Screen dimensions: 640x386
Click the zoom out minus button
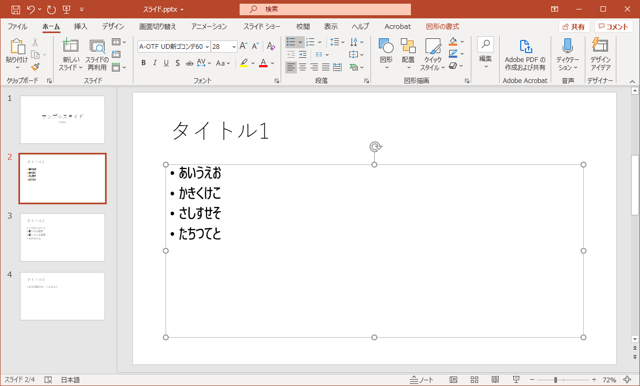click(532, 380)
